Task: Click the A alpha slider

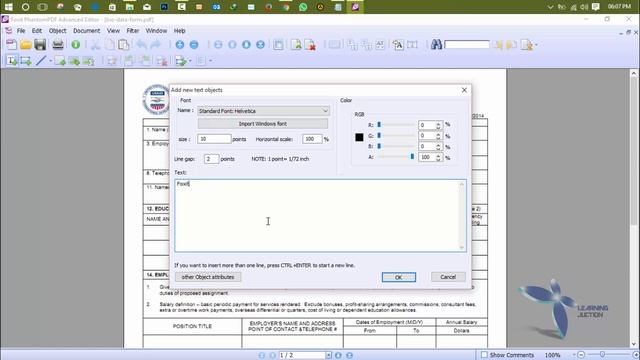Action: [395, 157]
